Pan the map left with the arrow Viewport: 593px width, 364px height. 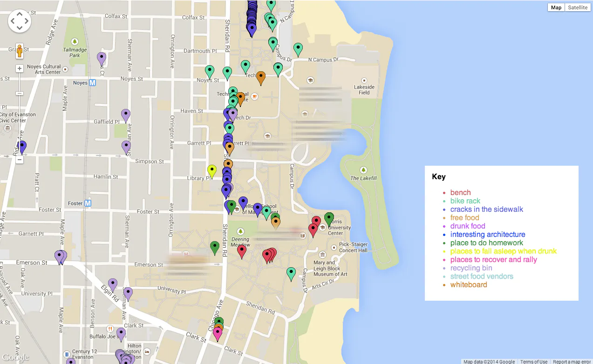13,21
